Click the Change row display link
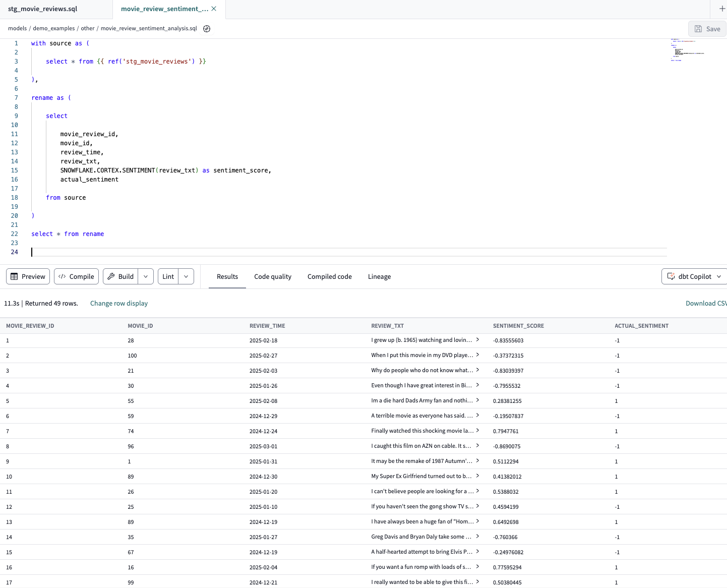This screenshot has width=727, height=588. [x=118, y=303]
